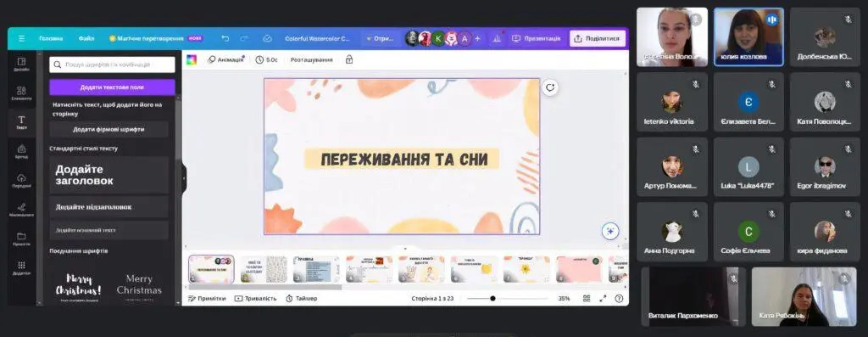
Task: Click the purple A collaborator avatar
Action: tap(465, 39)
